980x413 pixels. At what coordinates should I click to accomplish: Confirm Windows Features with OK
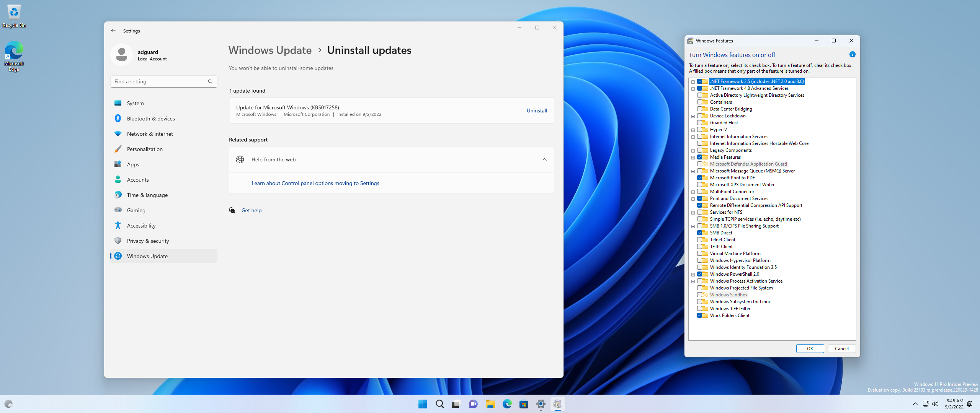click(810, 348)
